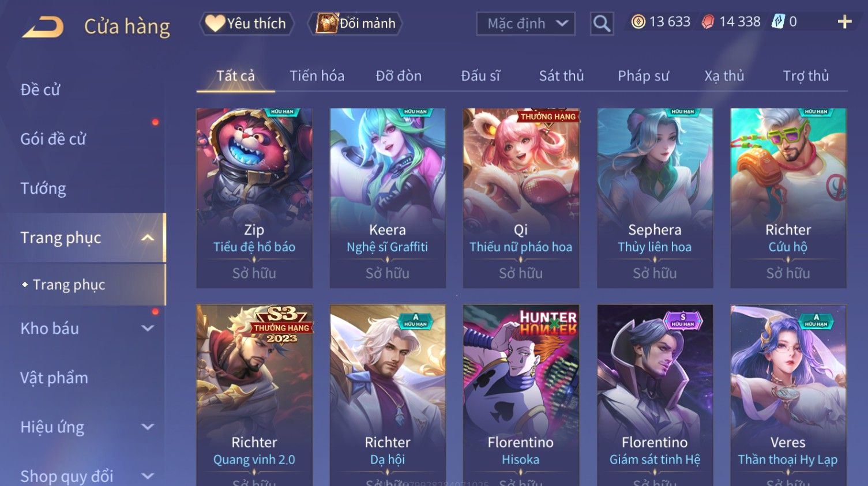
Task: Switch to the Pháp sư tab
Action: point(643,76)
